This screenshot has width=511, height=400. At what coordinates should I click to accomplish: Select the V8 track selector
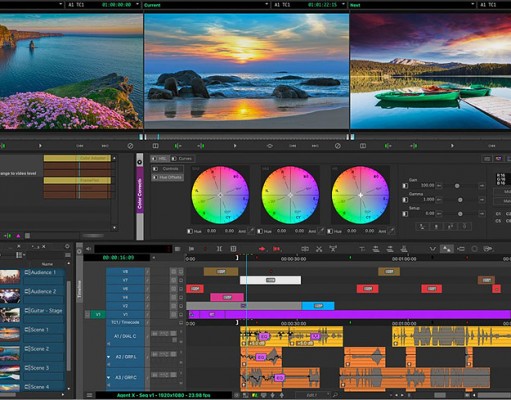tap(125, 272)
